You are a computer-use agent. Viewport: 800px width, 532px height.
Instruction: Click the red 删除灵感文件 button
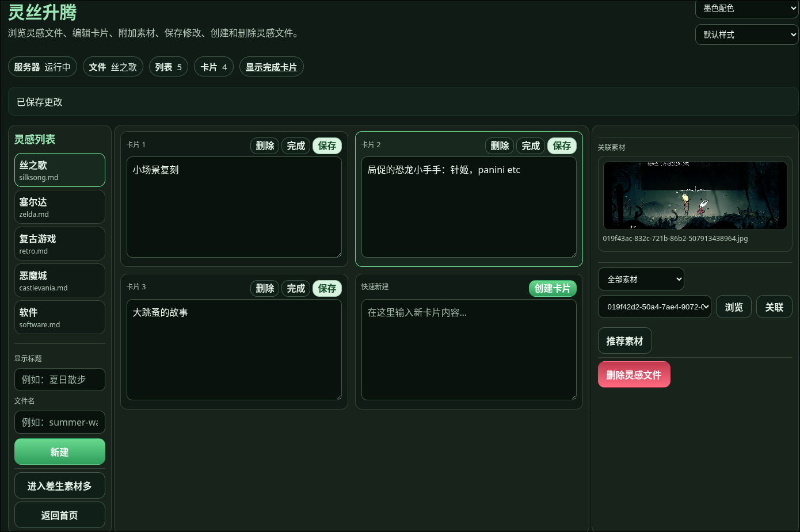click(634, 374)
